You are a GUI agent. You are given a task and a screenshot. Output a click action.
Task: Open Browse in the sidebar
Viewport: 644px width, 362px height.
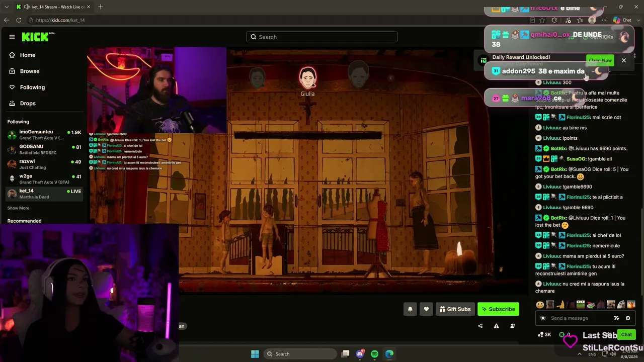click(x=30, y=71)
